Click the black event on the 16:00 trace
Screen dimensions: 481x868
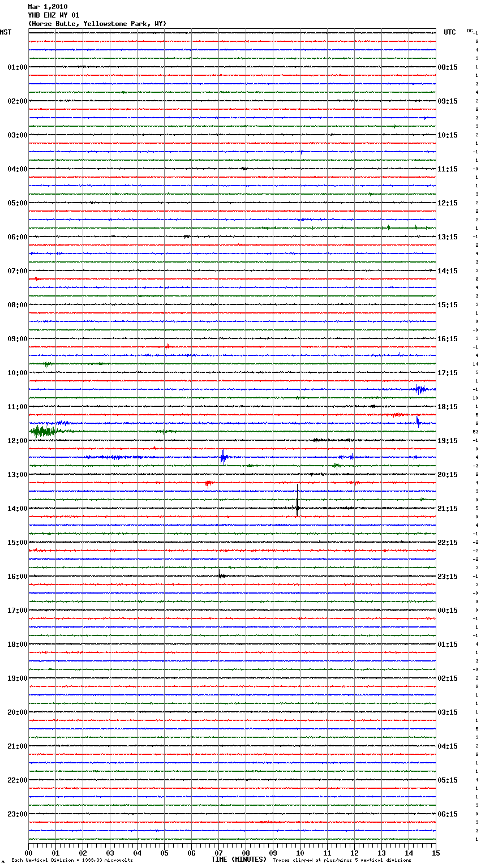pos(221,575)
